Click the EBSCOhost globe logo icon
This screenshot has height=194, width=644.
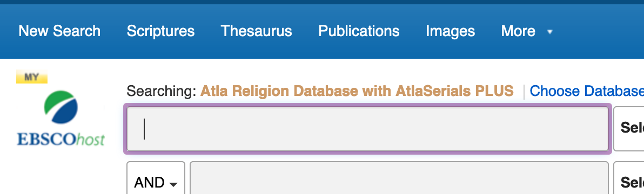tap(61, 107)
